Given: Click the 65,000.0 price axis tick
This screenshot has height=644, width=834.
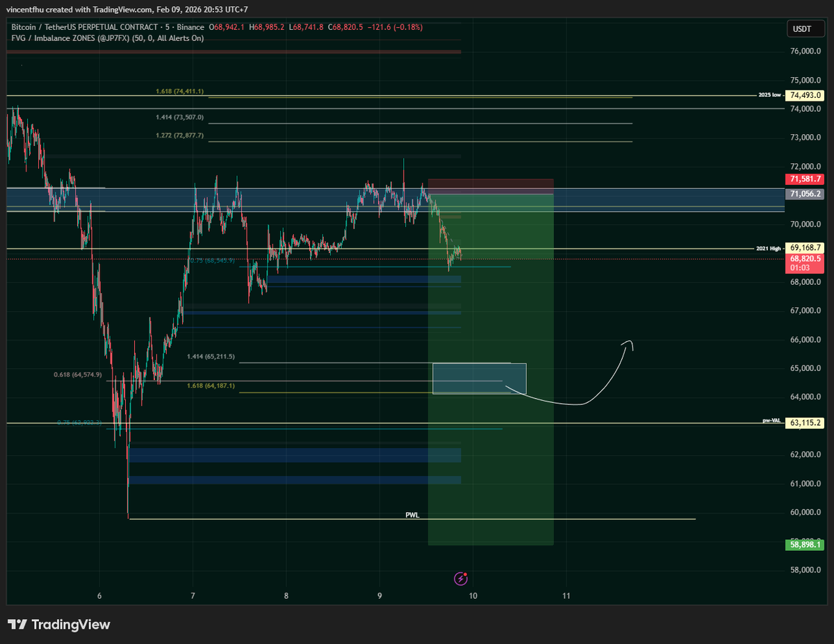Looking at the screenshot, I should coord(806,368).
